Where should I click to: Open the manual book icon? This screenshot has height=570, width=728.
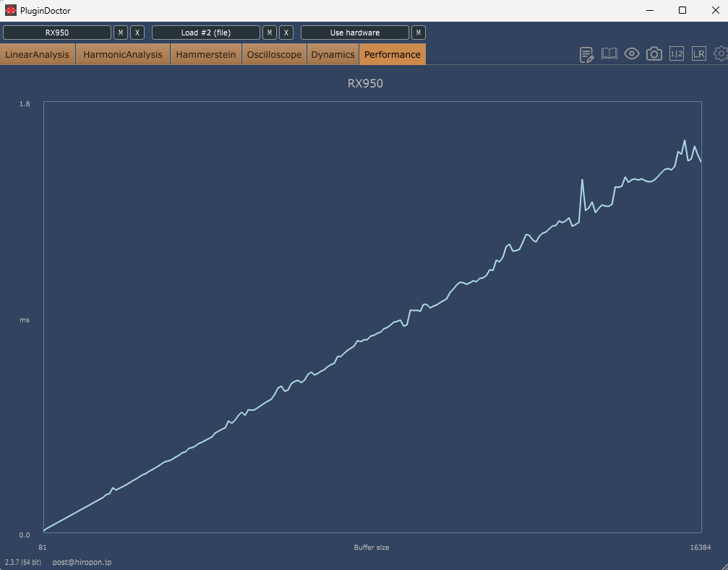(609, 53)
